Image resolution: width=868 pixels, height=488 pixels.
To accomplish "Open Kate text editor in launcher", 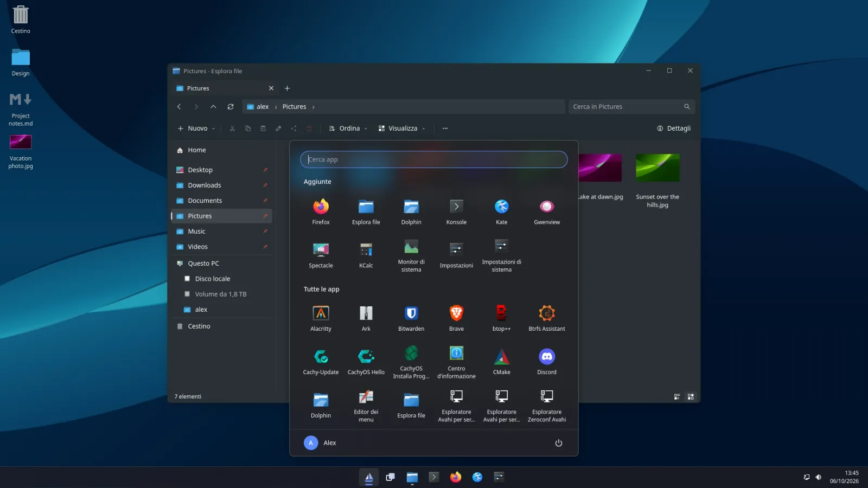I will point(501,211).
